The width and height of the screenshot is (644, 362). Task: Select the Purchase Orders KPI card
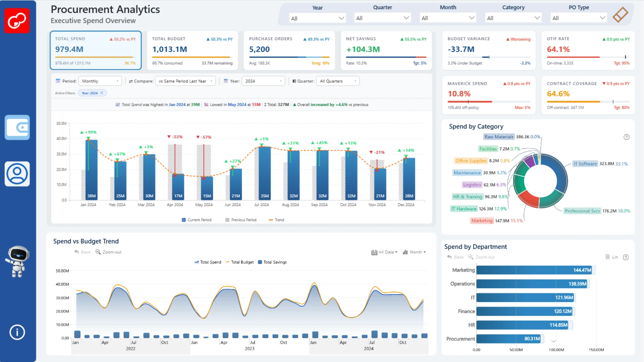289,50
